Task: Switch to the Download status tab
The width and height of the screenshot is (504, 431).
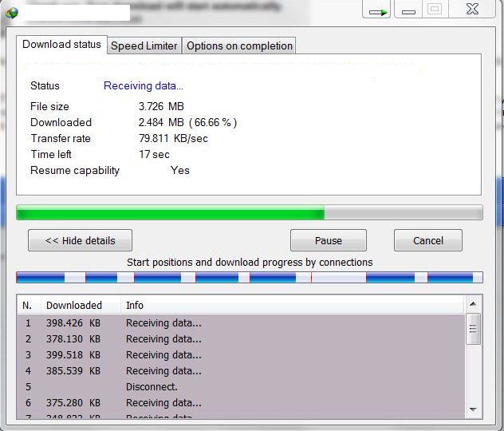Action: [x=61, y=45]
